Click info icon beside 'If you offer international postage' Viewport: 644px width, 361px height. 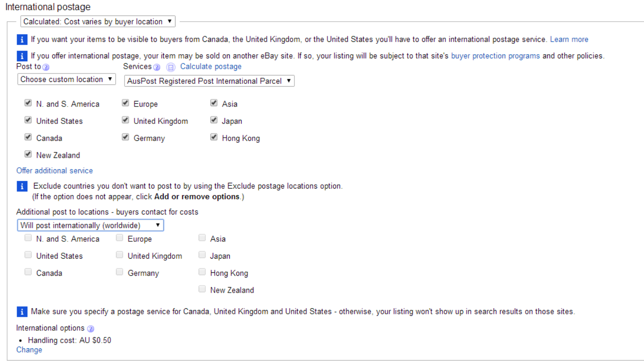click(x=22, y=56)
